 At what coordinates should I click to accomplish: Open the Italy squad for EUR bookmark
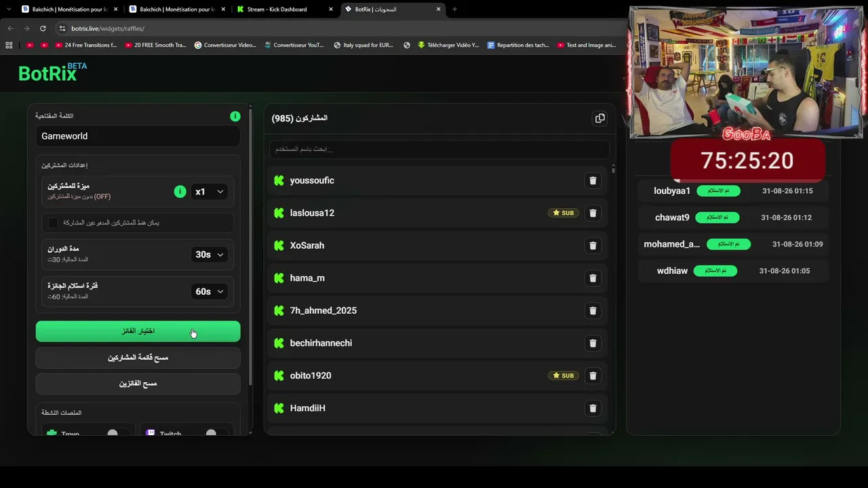pos(363,45)
